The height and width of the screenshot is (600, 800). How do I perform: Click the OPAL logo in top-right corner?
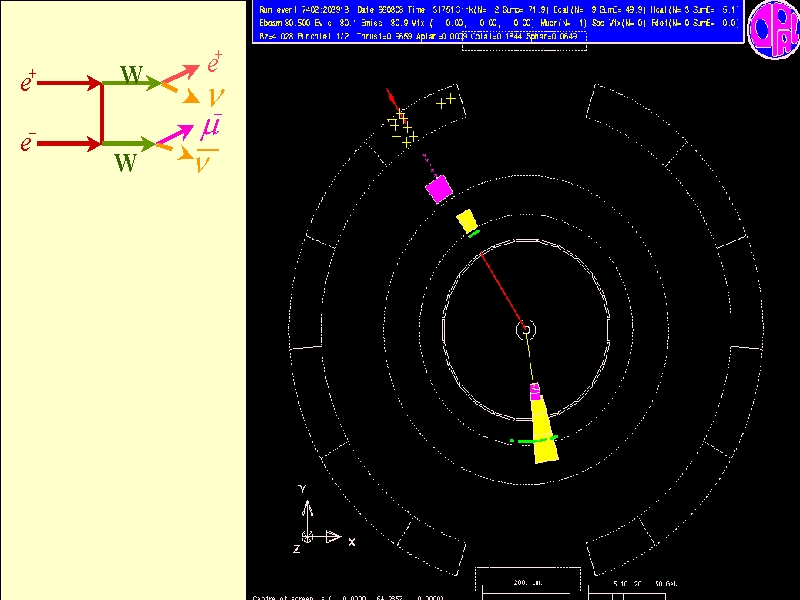coord(772,23)
